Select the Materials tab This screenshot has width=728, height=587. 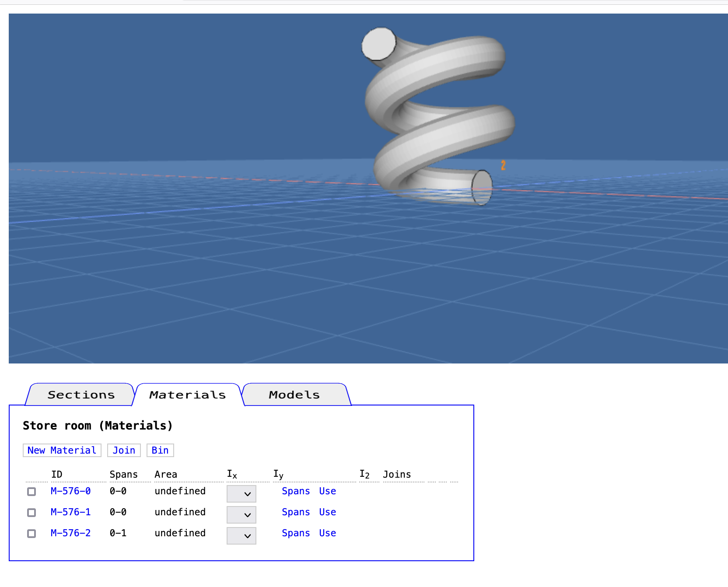pos(187,395)
